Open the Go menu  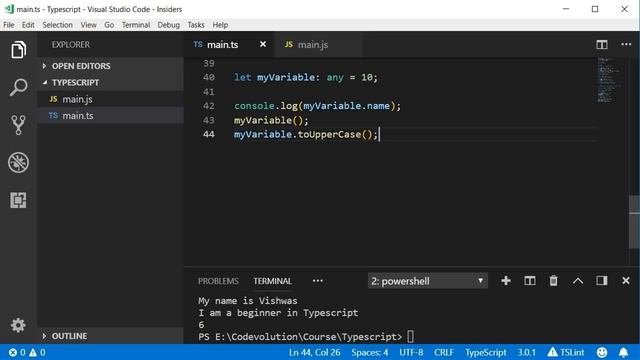pyautogui.click(x=109, y=25)
